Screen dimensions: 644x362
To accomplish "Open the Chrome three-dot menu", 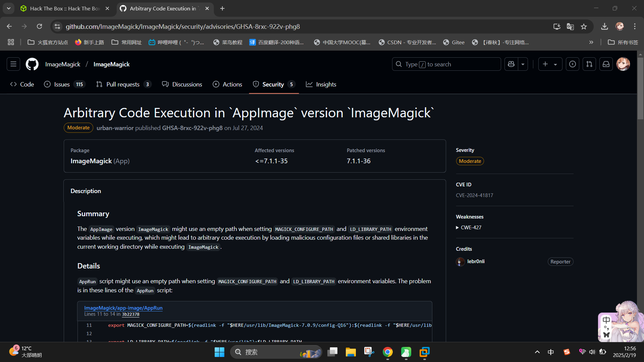I will pyautogui.click(x=635, y=26).
